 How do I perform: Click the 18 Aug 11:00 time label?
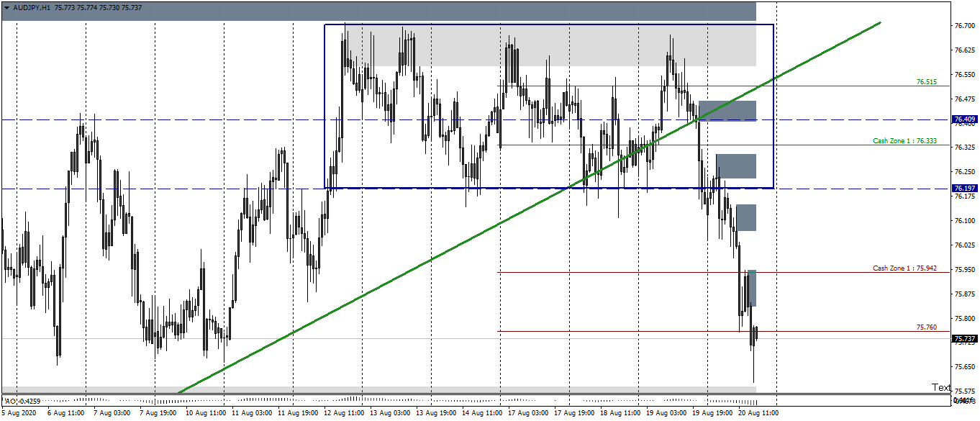coord(621,414)
